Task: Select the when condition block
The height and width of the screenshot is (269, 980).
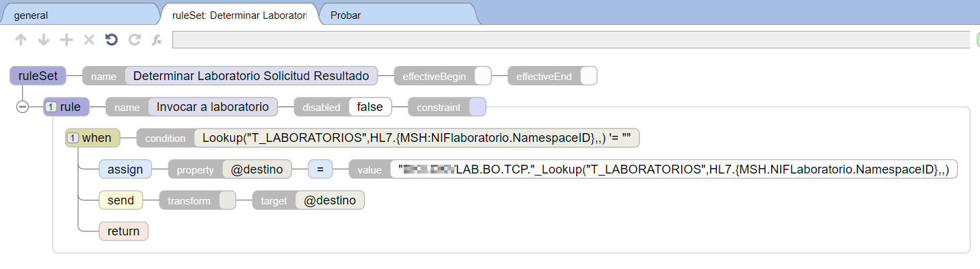Action: (x=93, y=138)
